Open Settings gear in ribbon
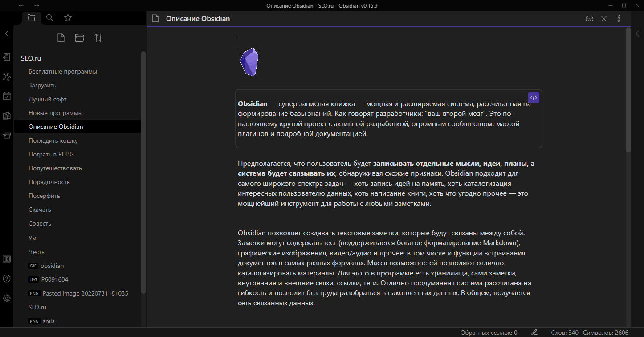 point(7,298)
